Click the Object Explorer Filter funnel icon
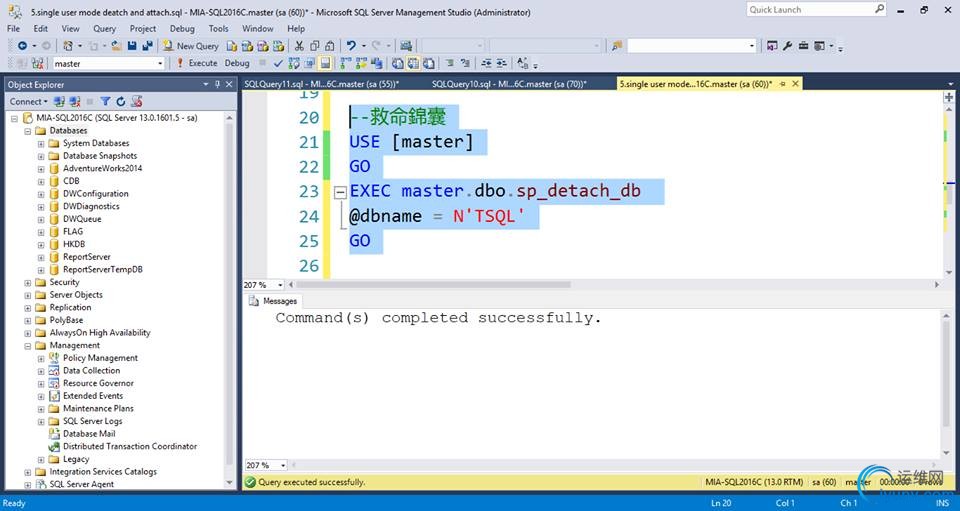This screenshot has width=960, height=511. [x=105, y=102]
